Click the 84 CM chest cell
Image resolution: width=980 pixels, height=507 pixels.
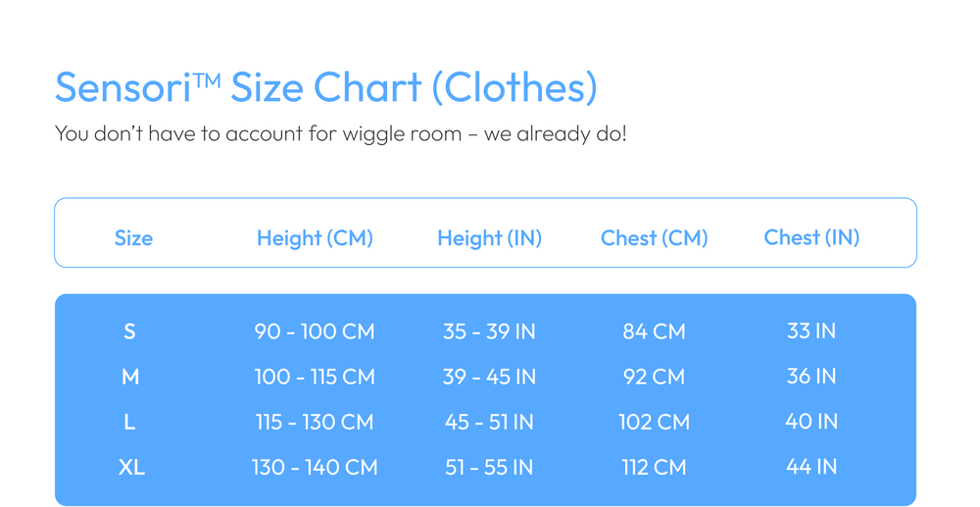[x=654, y=331]
